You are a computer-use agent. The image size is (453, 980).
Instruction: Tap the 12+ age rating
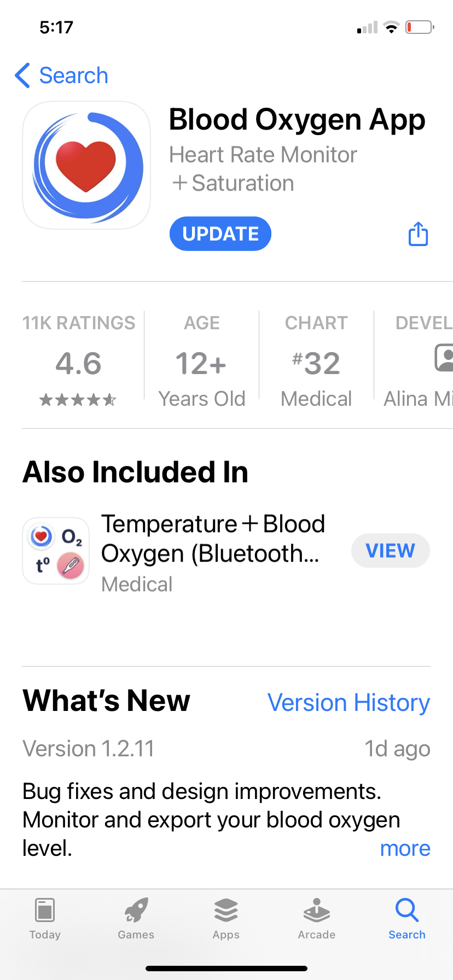(201, 364)
